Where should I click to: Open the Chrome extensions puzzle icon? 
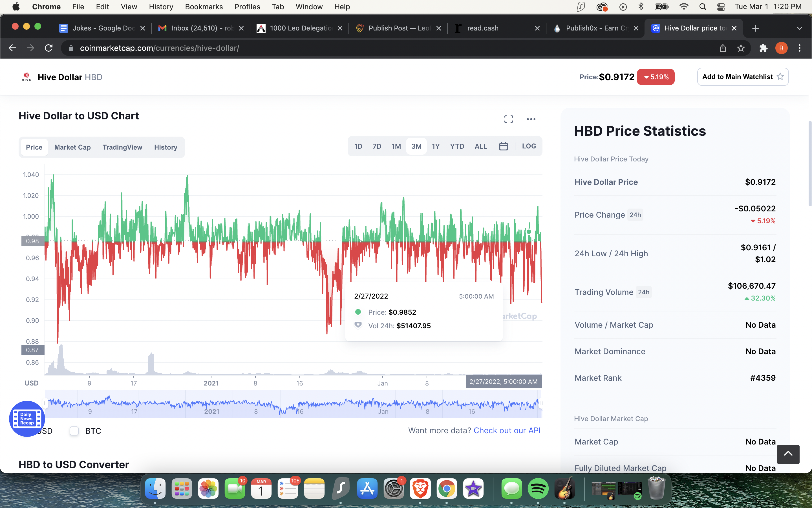763,48
